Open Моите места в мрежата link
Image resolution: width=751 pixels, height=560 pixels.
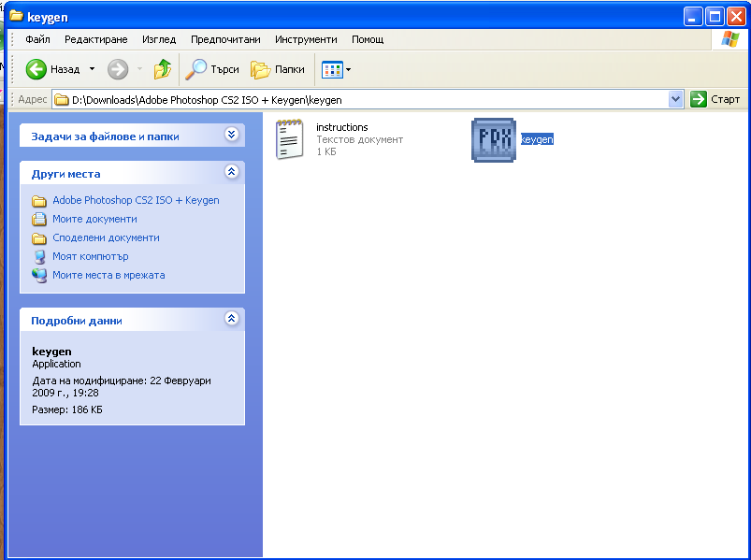click(x=108, y=275)
